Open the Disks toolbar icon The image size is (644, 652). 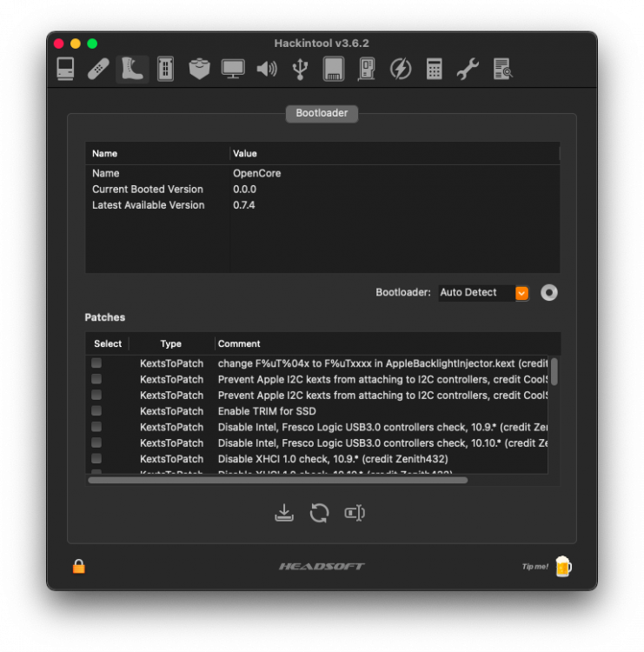(334, 69)
